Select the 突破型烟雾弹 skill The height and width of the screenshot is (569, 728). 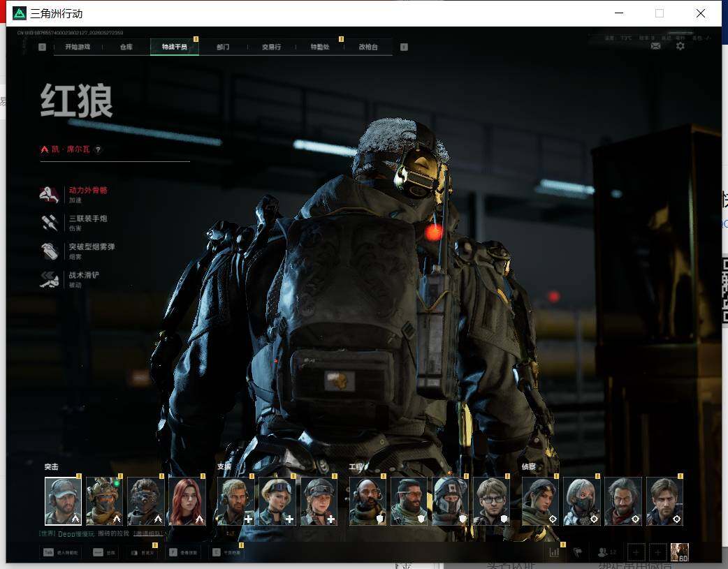(x=78, y=251)
